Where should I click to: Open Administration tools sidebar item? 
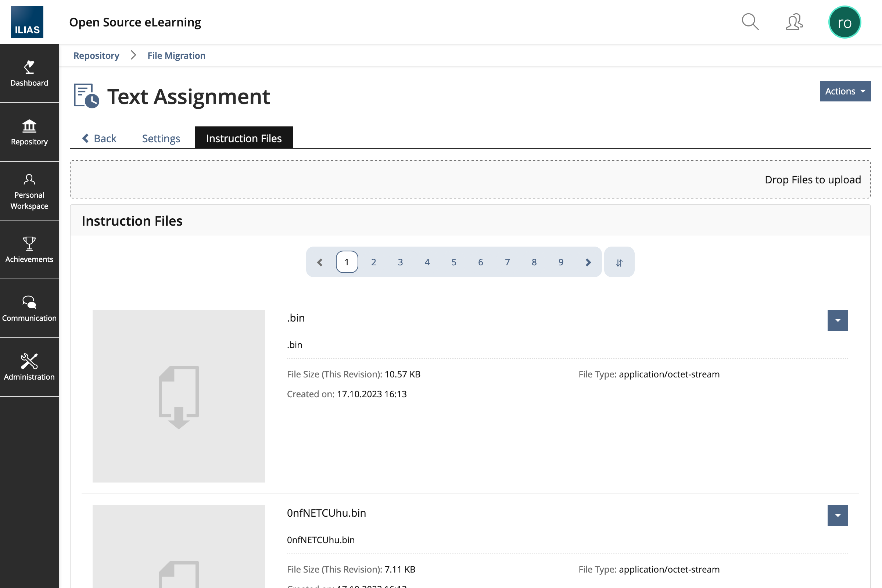pyautogui.click(x=29, y=367)
